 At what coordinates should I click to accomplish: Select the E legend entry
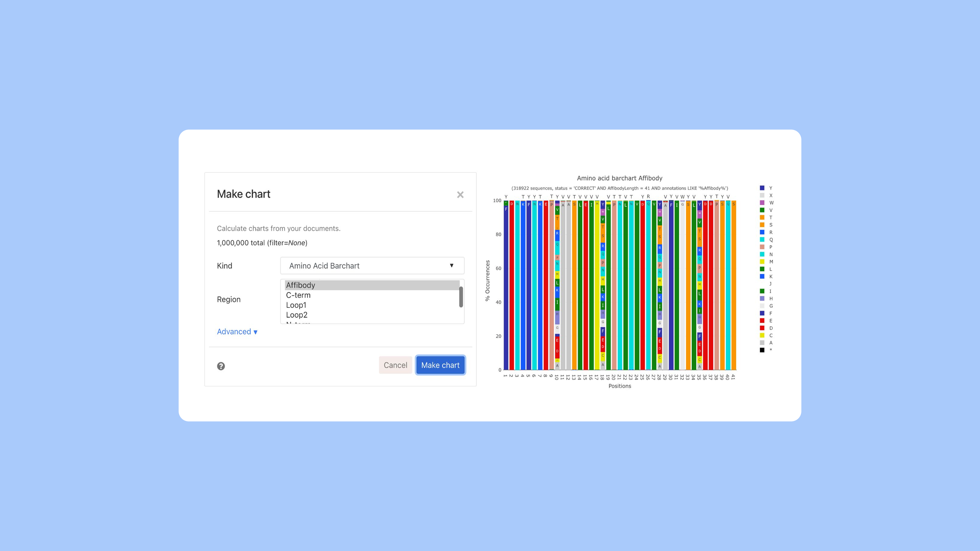pos(766,321)
